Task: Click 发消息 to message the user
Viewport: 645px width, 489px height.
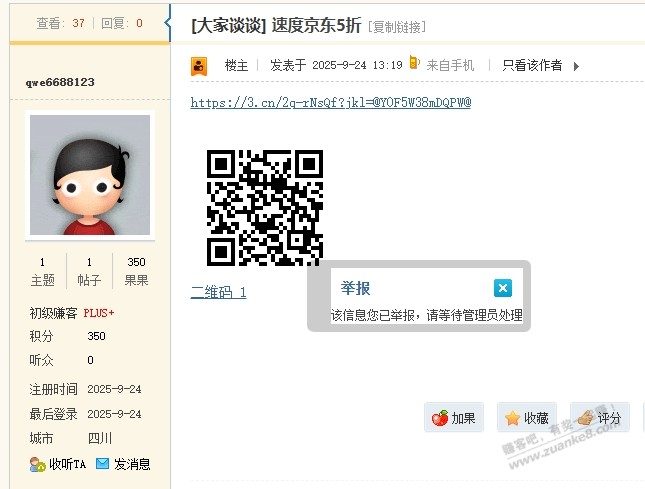Action: click(132, 464)
